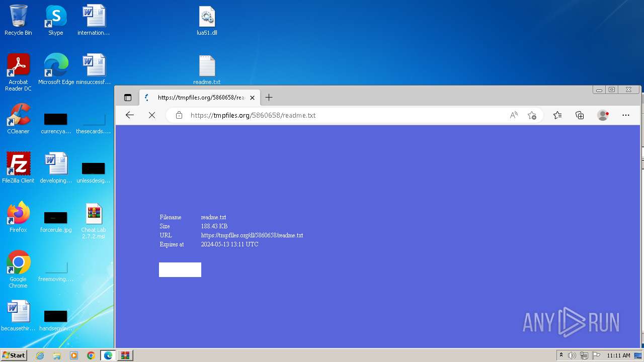Open the minsuccessf... Word document on the desktop

94,69
